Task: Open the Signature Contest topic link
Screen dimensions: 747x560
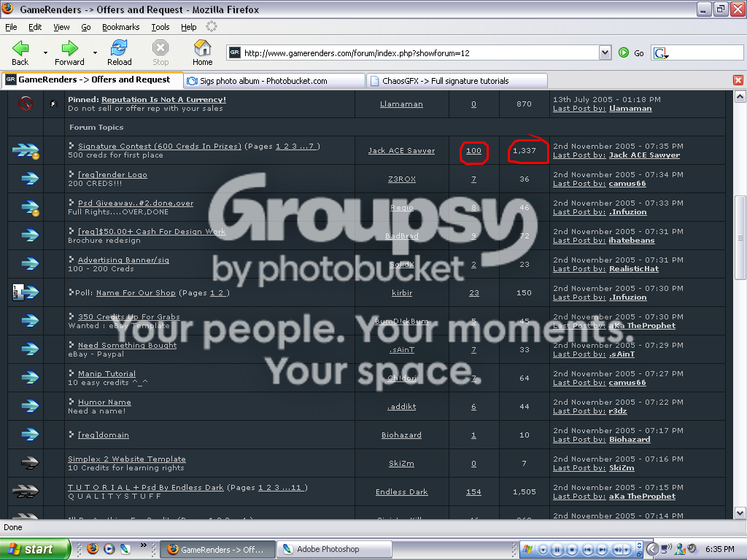Action: coord(160,146)
